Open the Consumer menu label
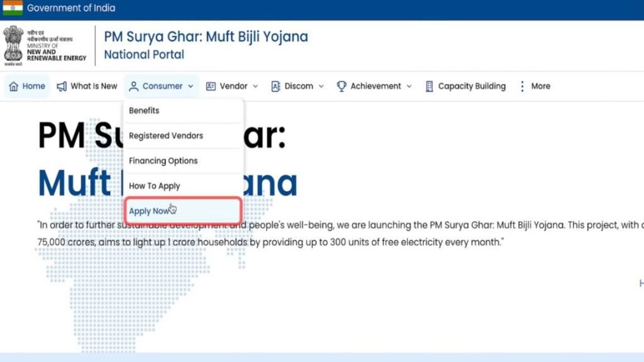This screenshot has height=362, width=644. [162, 86]
